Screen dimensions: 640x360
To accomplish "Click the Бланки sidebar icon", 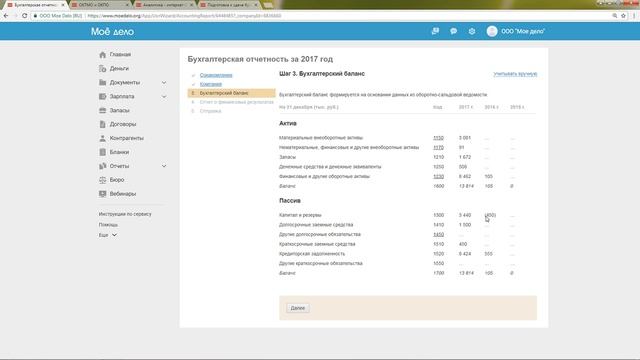I will tap(102, 152).
